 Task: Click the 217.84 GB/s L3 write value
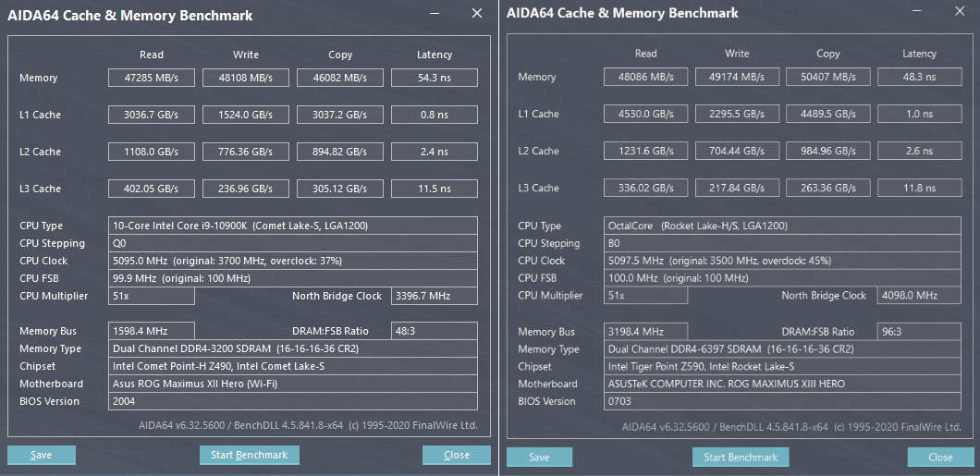pyautogui.click(x=736, y=188)
